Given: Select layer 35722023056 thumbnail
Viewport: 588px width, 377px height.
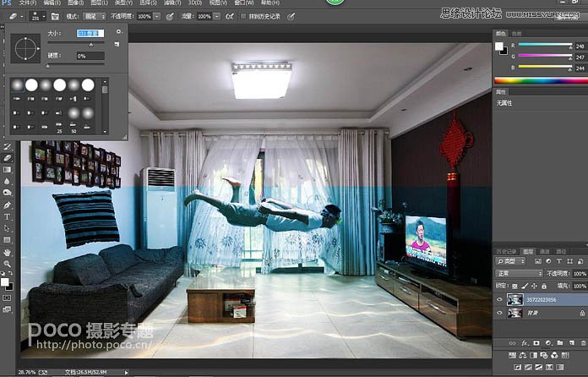Looking at the screenshot, I should click(x=514, y=299).
